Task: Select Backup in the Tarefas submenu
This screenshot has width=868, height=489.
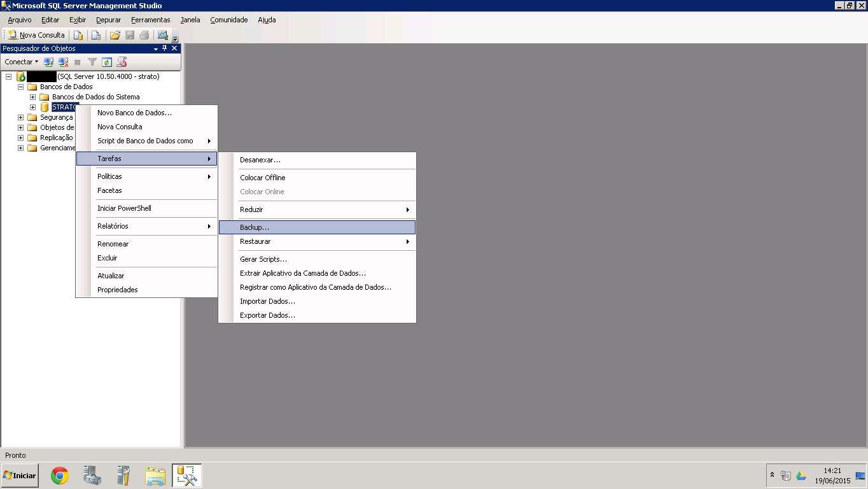Action: 317,227
